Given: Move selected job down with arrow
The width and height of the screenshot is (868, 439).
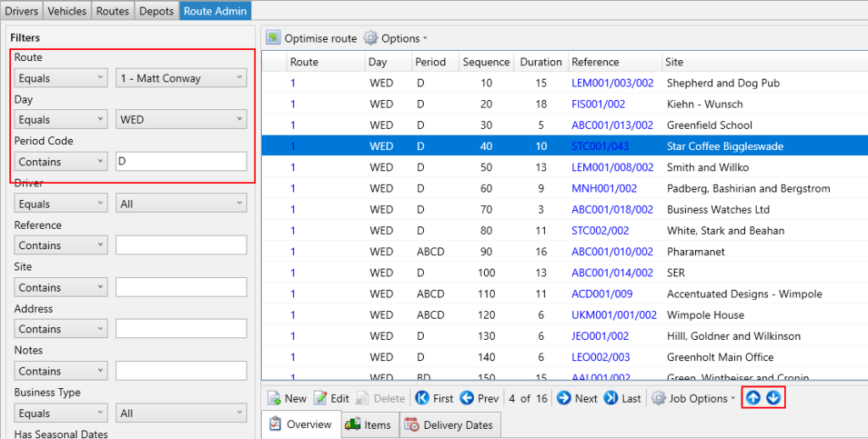Looking at the screenshot, I should click(773, 397).
